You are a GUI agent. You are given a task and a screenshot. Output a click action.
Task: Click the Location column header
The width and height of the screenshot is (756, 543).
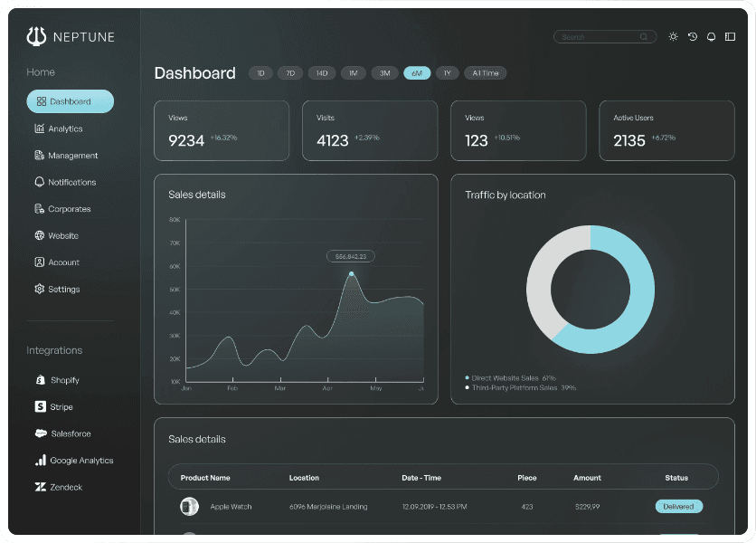tap(304, 478)
